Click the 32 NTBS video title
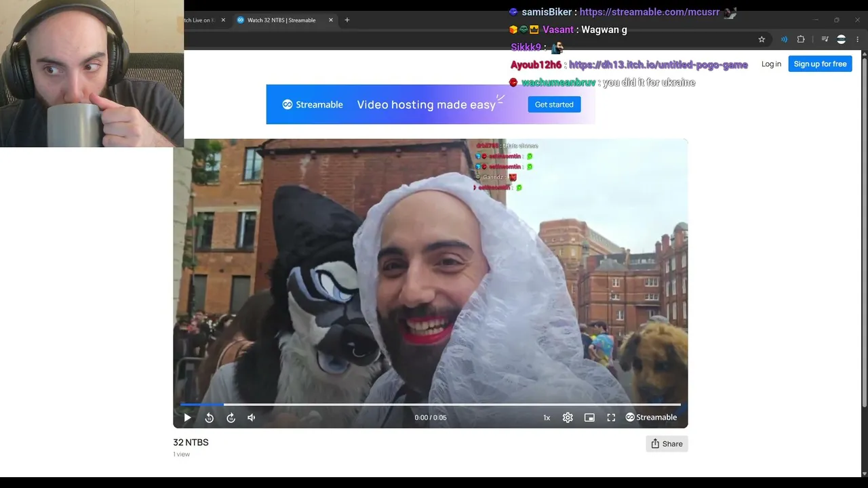Viewport: 868px width, 488px height. [x=191, y=443]
